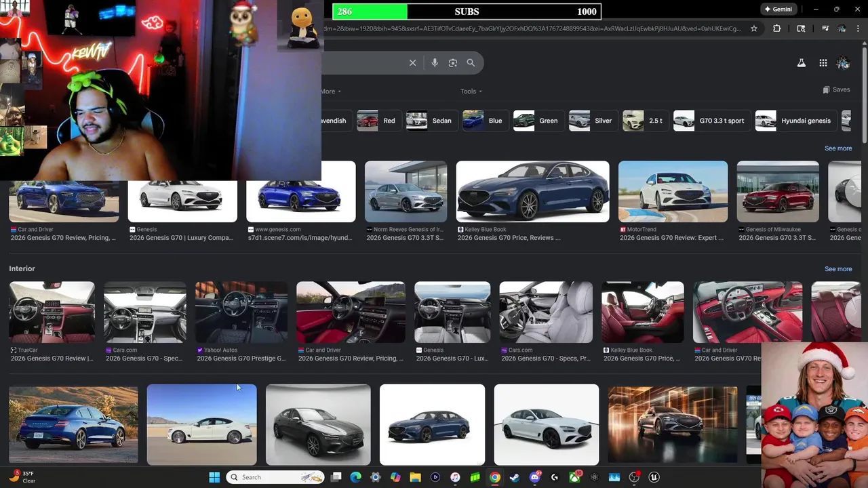This screenshot has width=868, height=488.
Task: Open the Google apps grid
Action: point(823,62)
